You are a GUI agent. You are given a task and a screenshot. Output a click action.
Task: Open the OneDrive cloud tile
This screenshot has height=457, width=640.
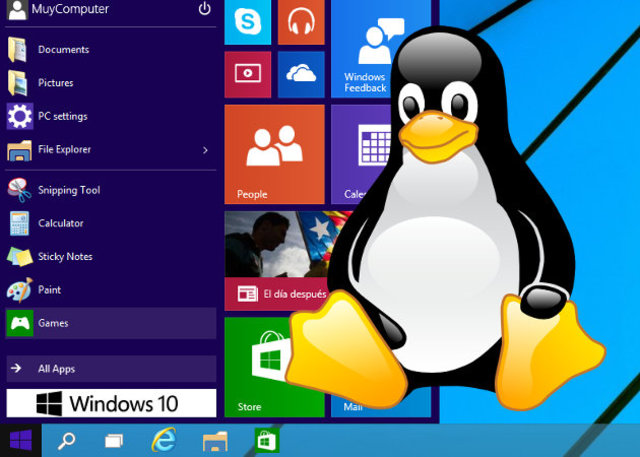301,74
